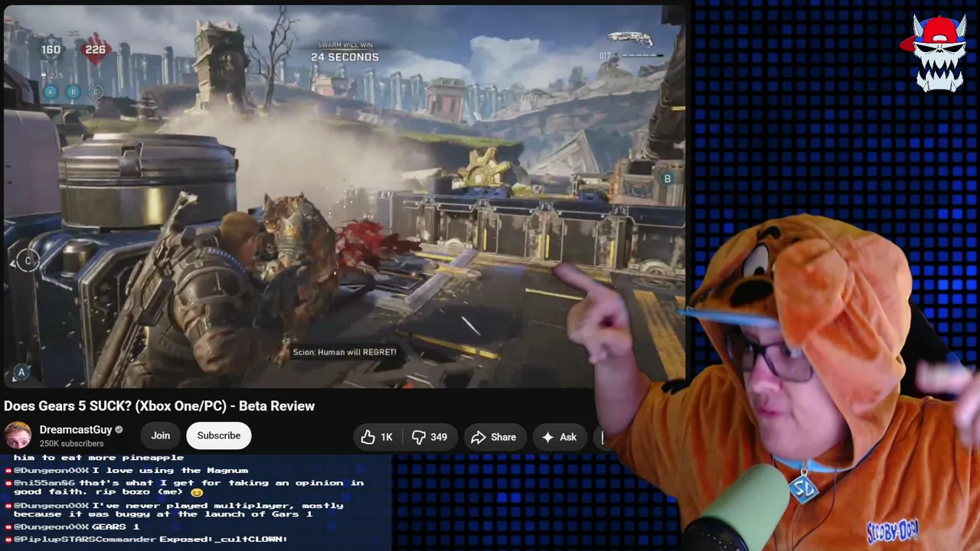980x551 pixels.
Task: Click the Gears 5 video player to pause
Action: click(x=344, y=196)
